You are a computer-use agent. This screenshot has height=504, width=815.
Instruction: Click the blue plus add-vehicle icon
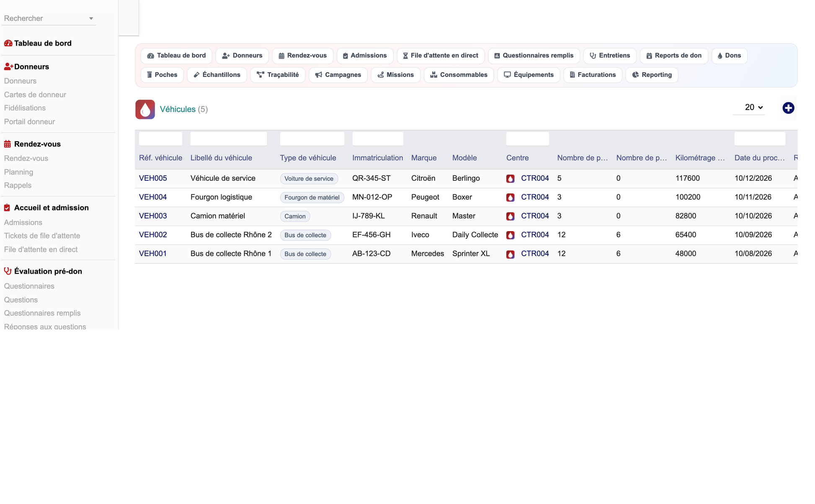tap(788, 108)
